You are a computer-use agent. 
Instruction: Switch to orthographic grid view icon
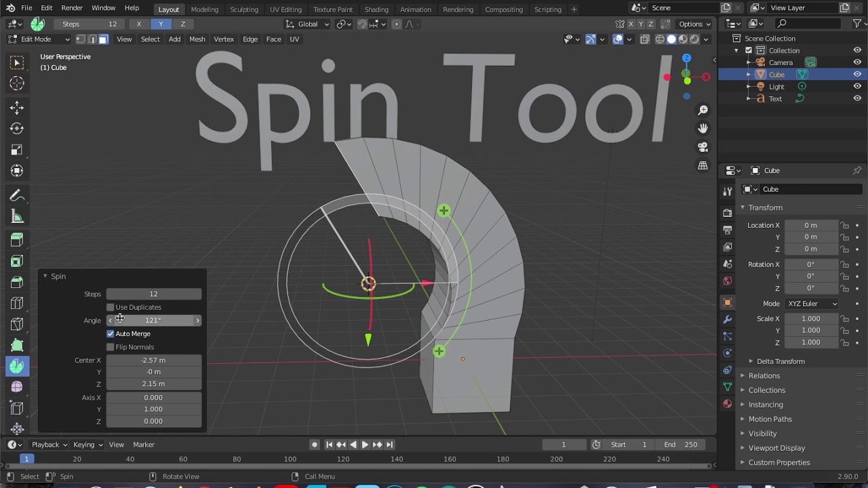[703, 165]
